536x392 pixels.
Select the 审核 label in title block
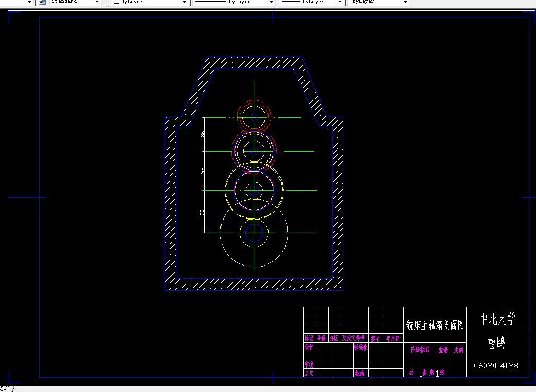tap(309, 364)
